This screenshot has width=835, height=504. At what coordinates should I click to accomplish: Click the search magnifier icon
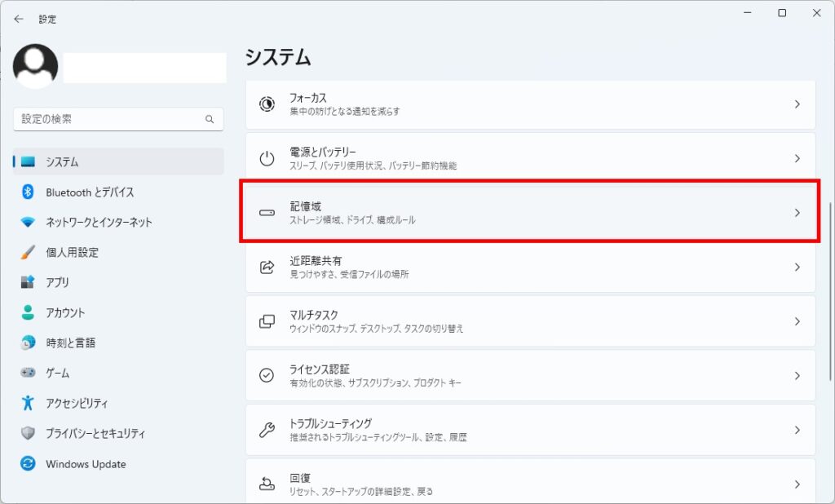coord(210,119)
